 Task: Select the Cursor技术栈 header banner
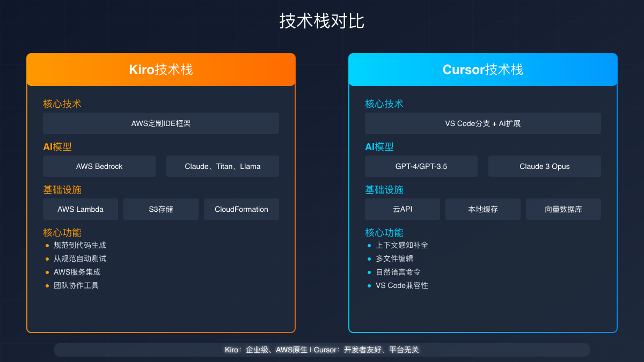pyautogui.click(x=483, y=70)
